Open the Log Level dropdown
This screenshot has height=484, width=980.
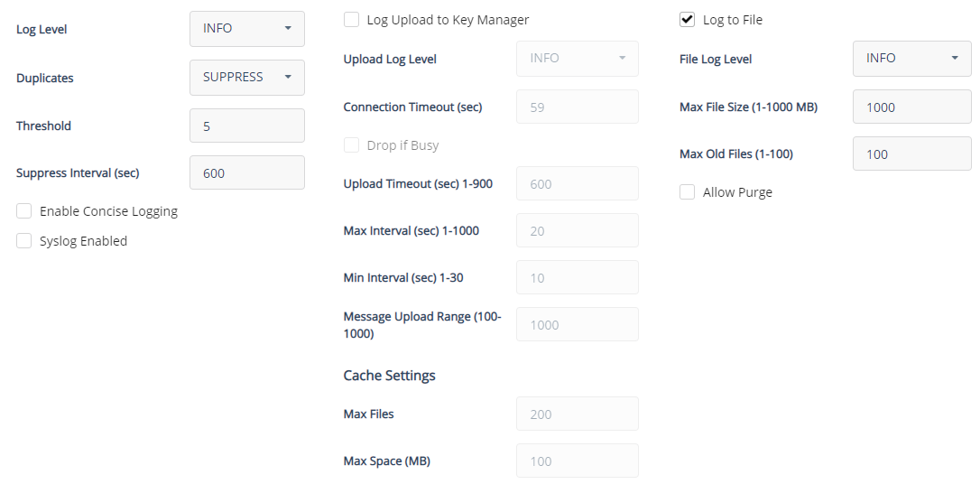246,29
